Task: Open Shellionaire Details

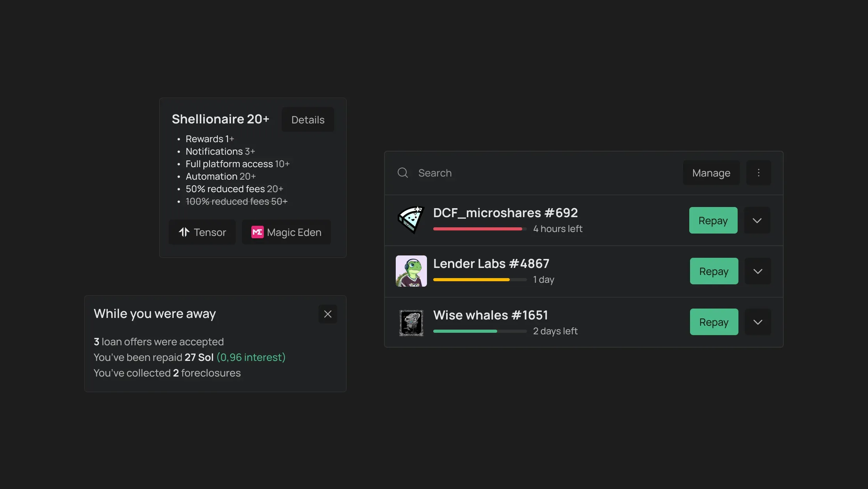Action: [x=308, y=120]
